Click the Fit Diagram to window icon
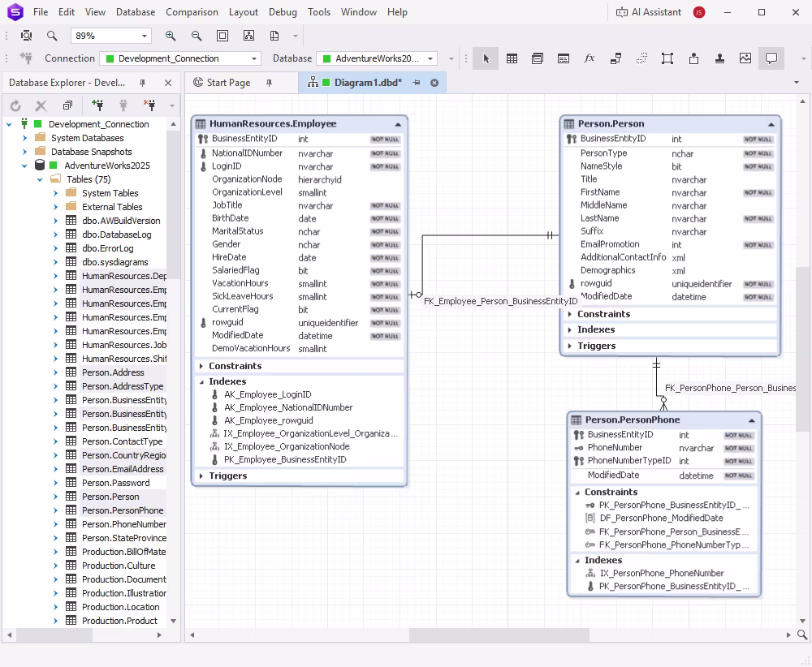 (x=222, y=36)
